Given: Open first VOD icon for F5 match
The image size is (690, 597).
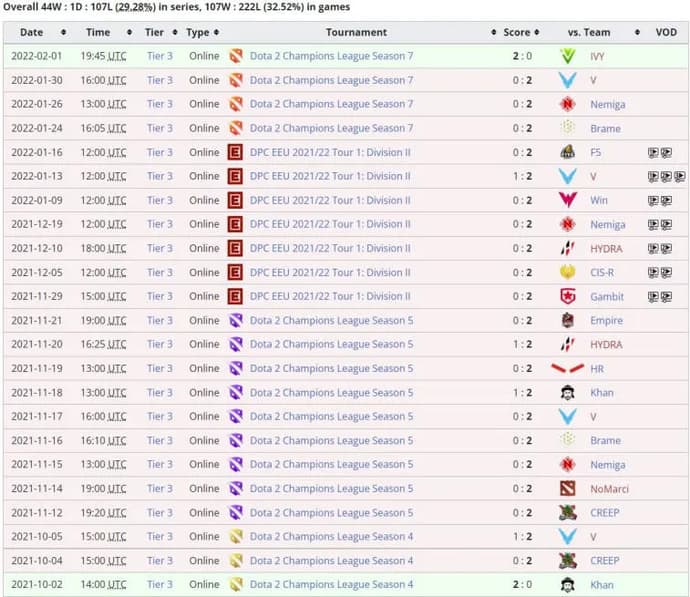Looking at the screenshot, I should (653, 153).
